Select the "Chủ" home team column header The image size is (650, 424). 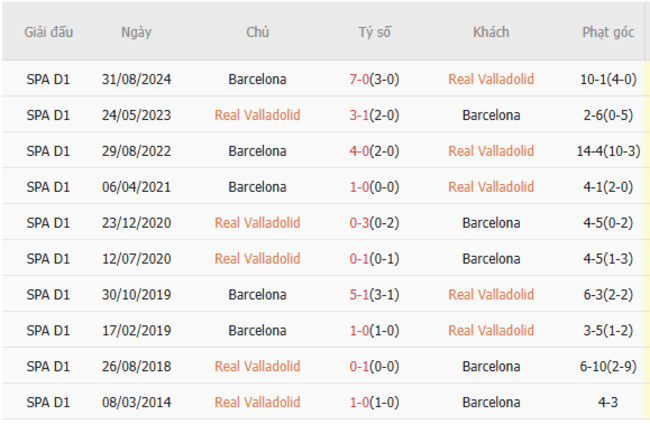pos(257,32)
